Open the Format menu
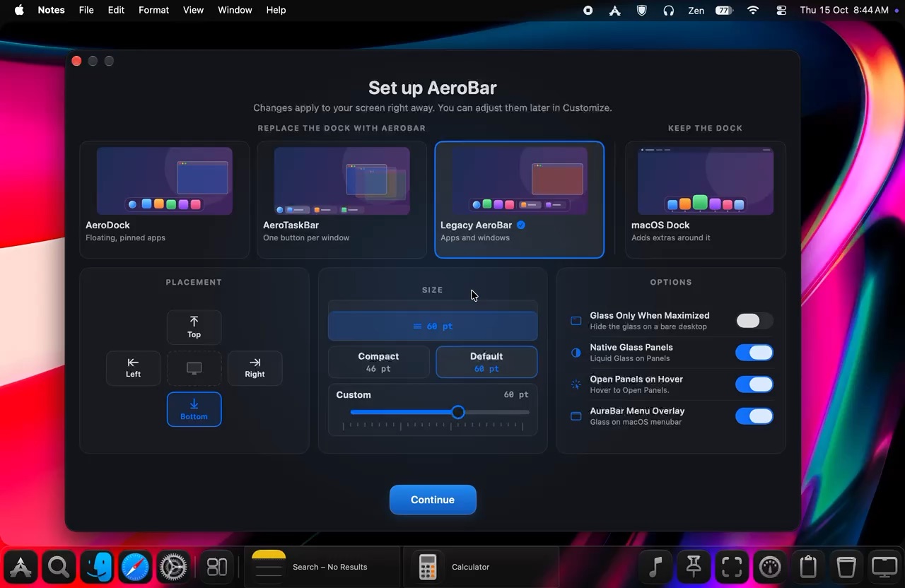Screen dimensions: 905x588 click(x=153, y=10)
